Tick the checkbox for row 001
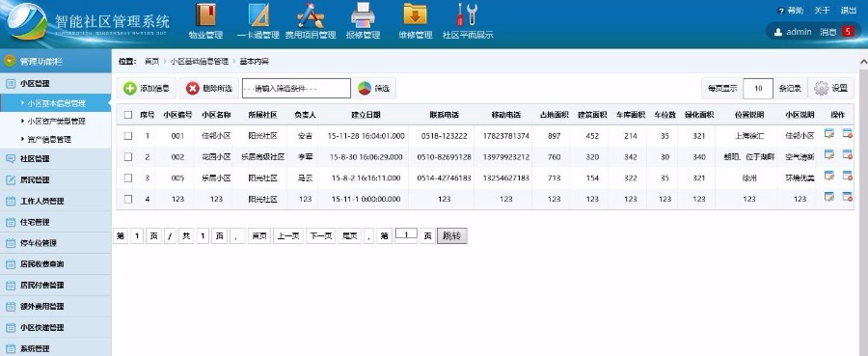This screenshot has height=356, width=868. pos(128,136)
